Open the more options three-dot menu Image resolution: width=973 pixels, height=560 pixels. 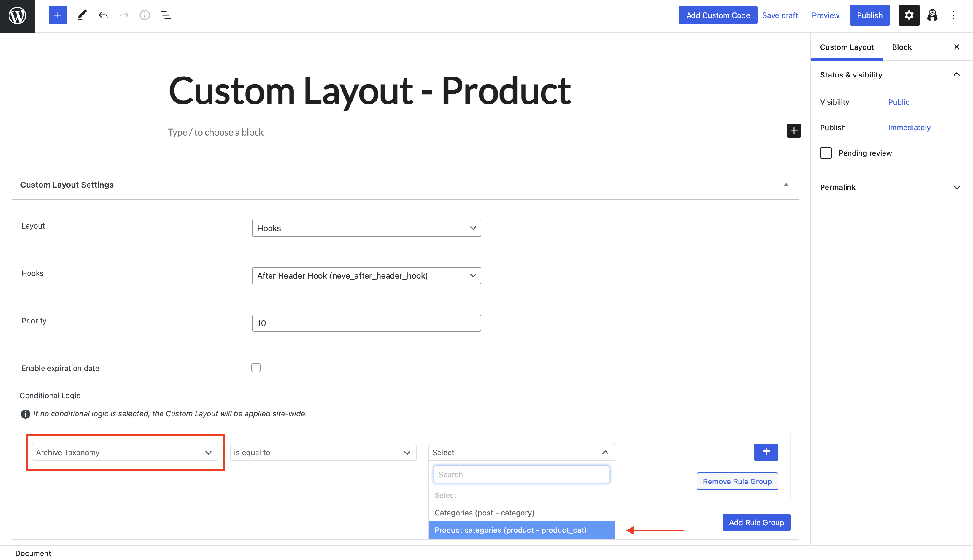tap(954, 15)
